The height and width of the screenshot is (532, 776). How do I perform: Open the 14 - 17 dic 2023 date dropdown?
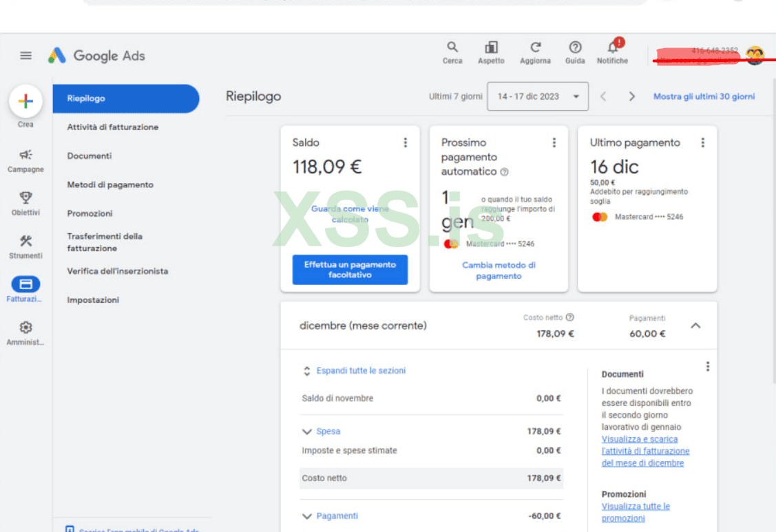click(538, 96)
